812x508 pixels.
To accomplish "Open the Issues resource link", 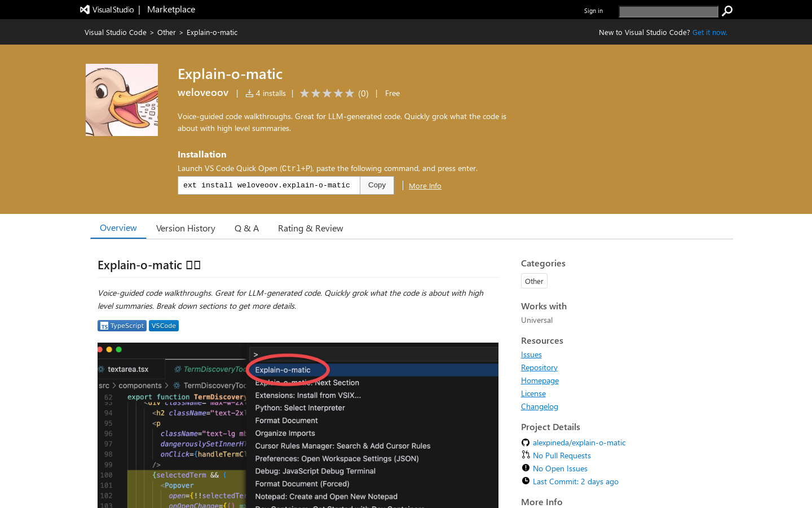I will click(x=531, y=354).
